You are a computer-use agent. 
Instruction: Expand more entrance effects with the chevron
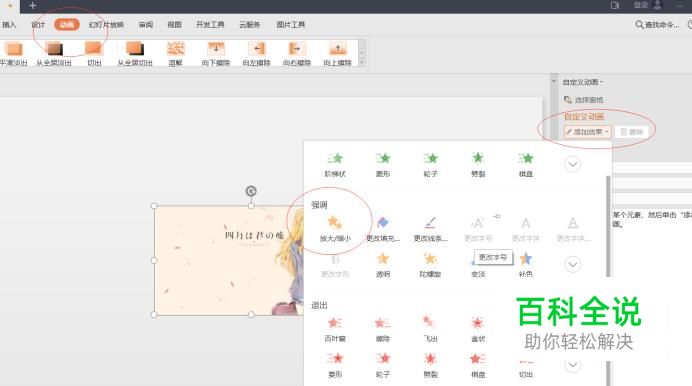[572, 164]
